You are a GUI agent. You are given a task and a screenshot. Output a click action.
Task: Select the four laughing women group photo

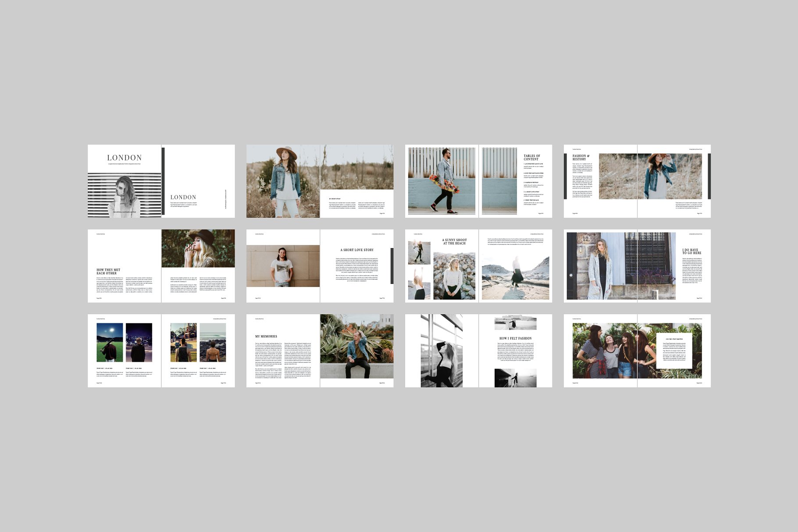point(614,351)
